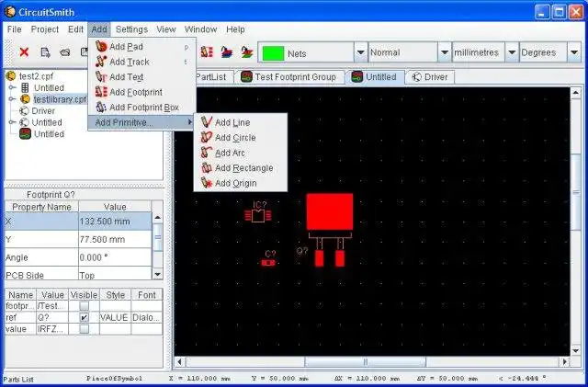The height and width of the screenshot is (387, 588).
Task: Toggle Visible checkbox for the value attribute
Action: pyautogui.click(x=85, y=329)
